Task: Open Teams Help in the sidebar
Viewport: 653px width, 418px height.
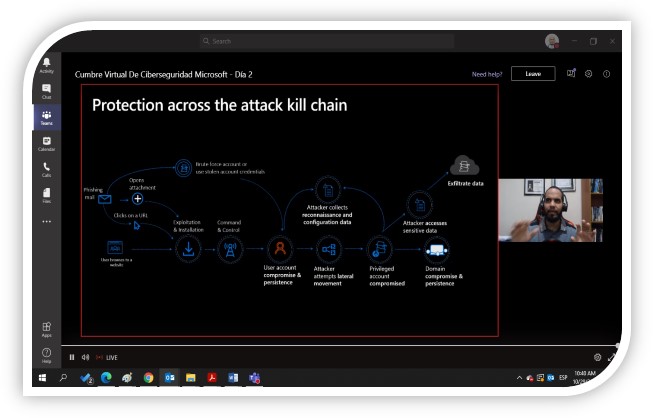Action: pos(46,354)
